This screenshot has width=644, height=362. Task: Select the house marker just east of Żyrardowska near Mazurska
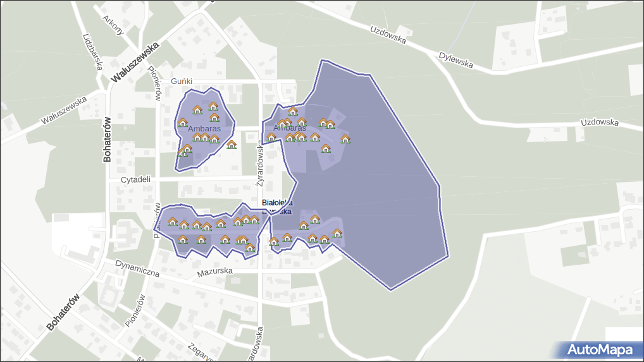tap(274, 241)
